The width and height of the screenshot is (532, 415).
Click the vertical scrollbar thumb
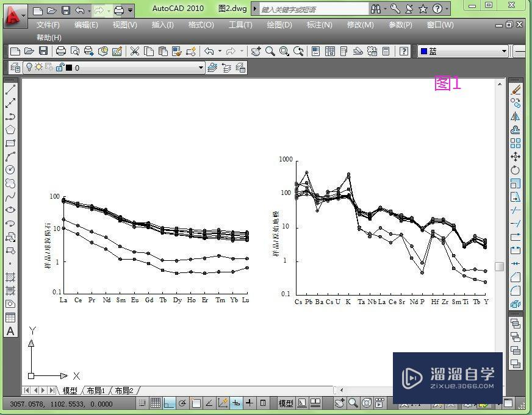[499, 266]
